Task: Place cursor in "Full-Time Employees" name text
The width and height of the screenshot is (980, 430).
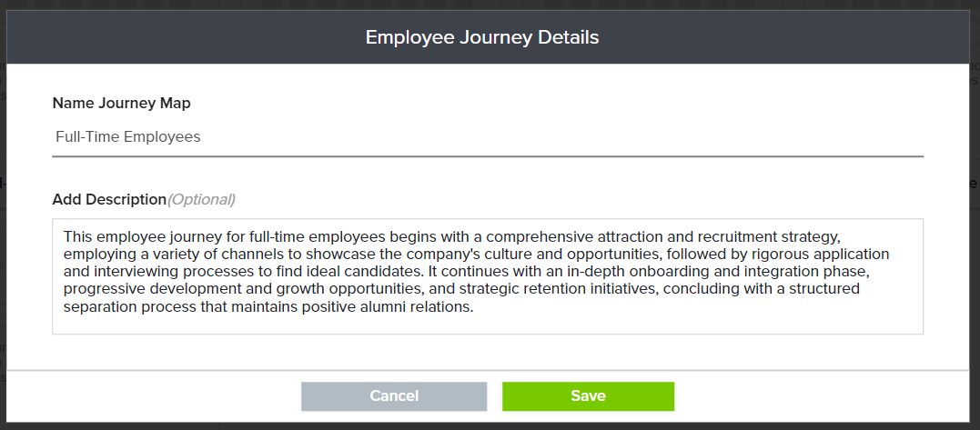Action: pyautogui.click(x=128, y=137)
